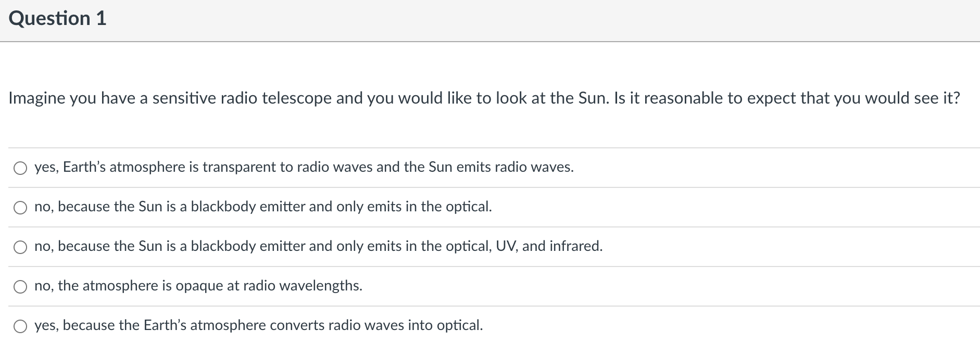Select radio for 'atmosphere is opaque at radio wavelengths'
980x355 pixels.
20,287
